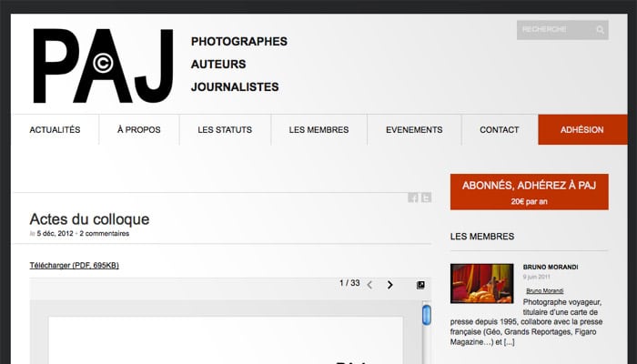Share article via Twitter icon
The height and width of the screenshot is (364, 637).
coord(425,198)
